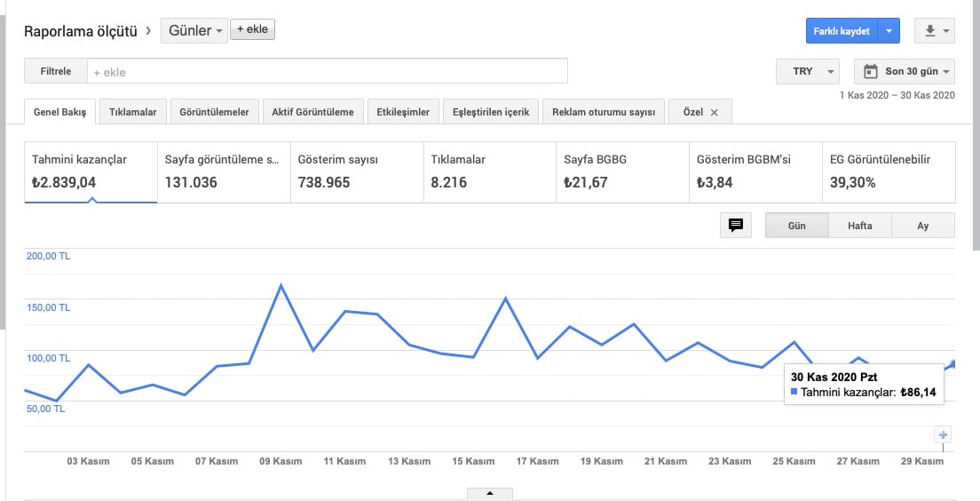The image size is (980, 501).
Task: Click the 1 Kas 2020 – 30 Kas 2020 text
Action: click(x=897, y=95)
